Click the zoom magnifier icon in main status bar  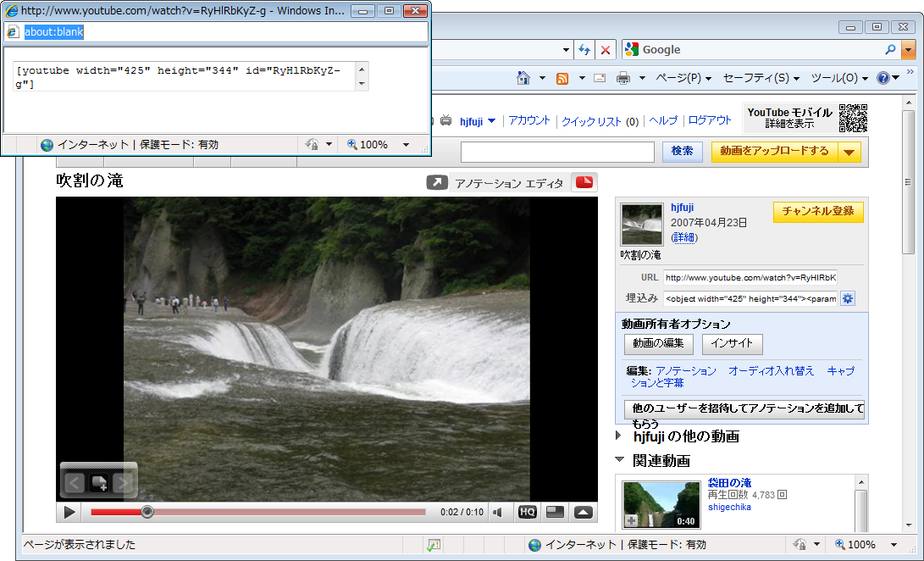pos(840,545)
